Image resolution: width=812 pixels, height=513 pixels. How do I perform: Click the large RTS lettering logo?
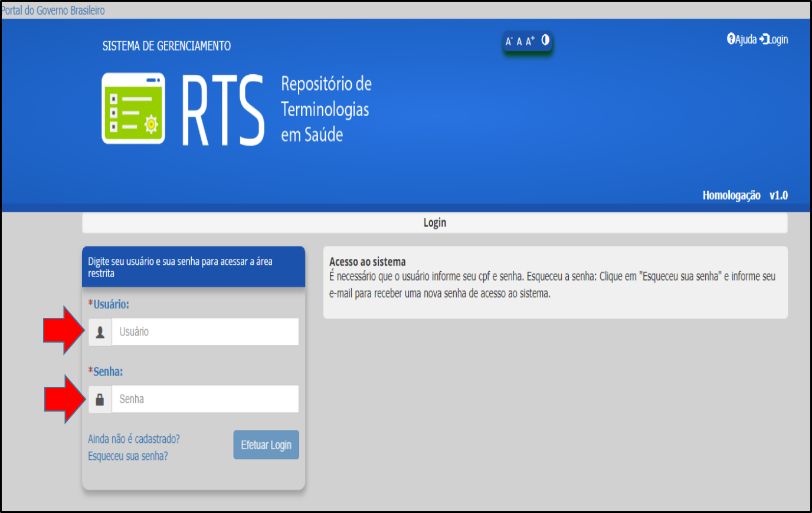[223, 110]
